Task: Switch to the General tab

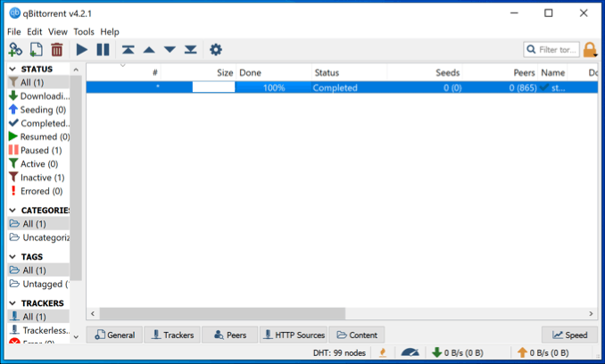Action: tap(114, 335)
